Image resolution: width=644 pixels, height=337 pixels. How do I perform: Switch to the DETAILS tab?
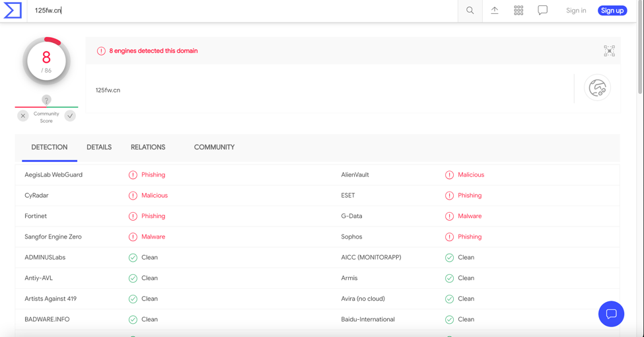[99, 147]
